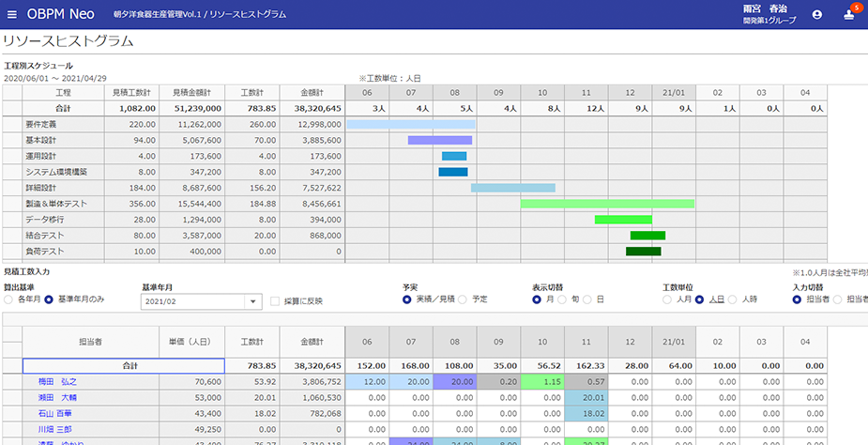The image size is (868, 445).
Task: Click the user account profile icon
Action: click(x=817, y=15)
